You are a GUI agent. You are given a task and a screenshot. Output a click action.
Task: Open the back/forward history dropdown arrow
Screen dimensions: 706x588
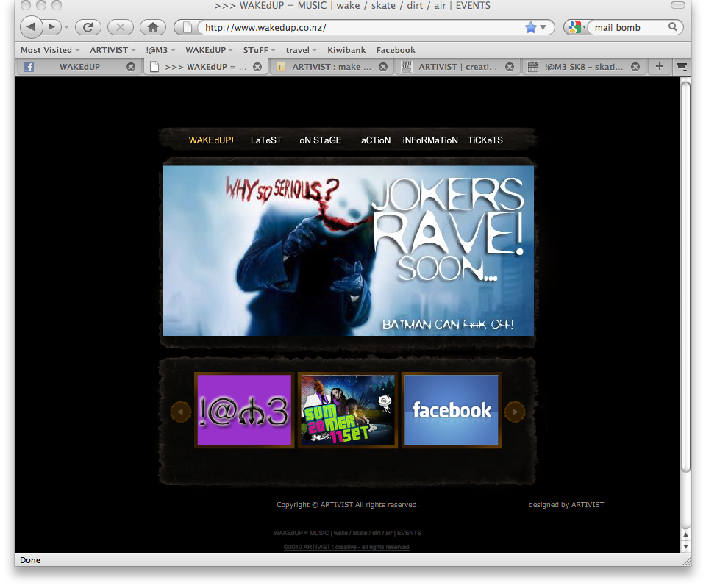tap(66, 27)
